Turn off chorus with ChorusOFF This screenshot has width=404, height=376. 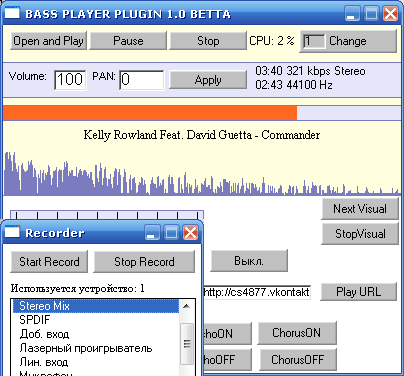coord(298,359)
